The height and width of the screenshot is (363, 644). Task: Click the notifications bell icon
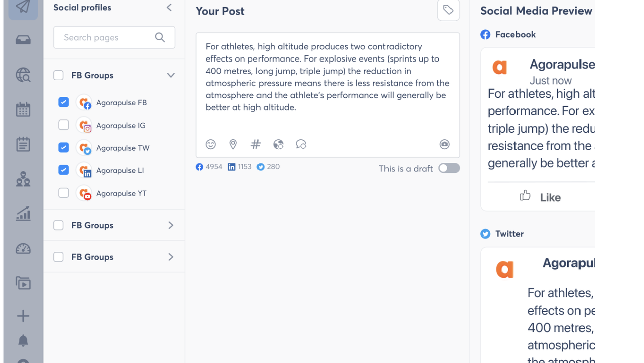point(23,341)
